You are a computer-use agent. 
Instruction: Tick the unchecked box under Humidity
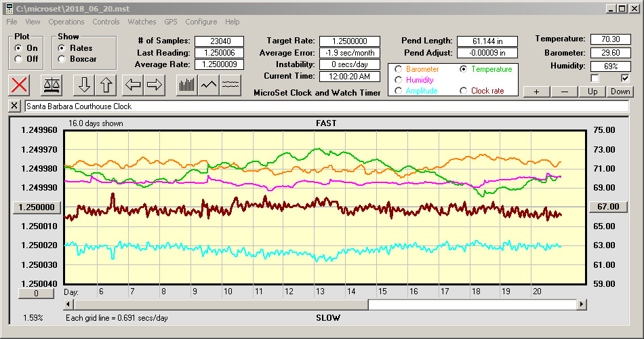[x=595, y=78]
